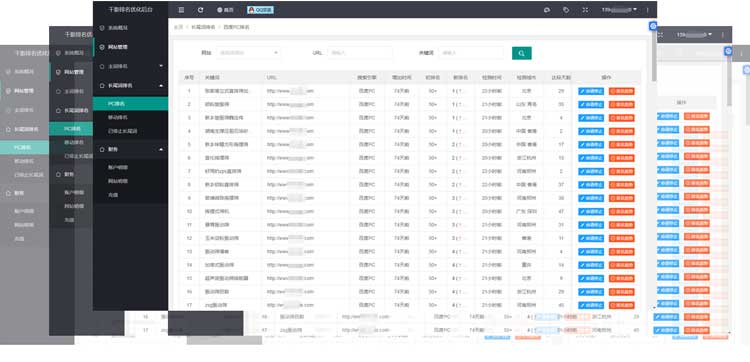Open the vertical three-dot more menu

click(x=648, y=10)
